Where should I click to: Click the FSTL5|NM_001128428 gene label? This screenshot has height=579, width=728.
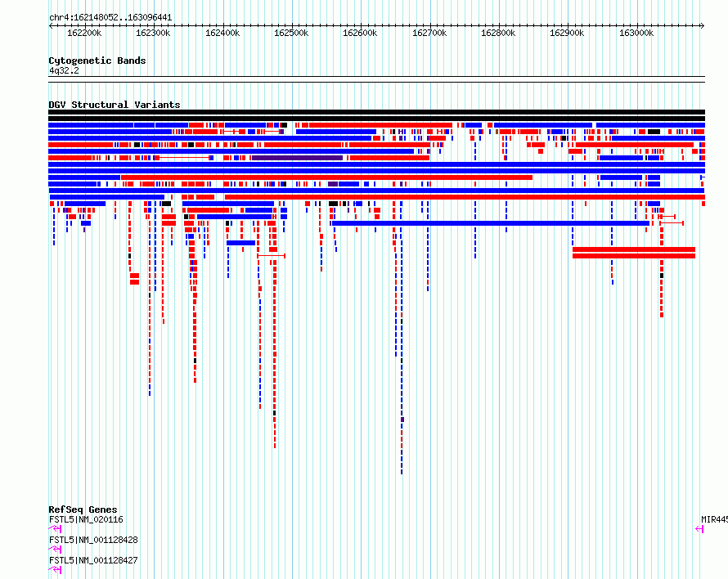[x=93, y=540]
